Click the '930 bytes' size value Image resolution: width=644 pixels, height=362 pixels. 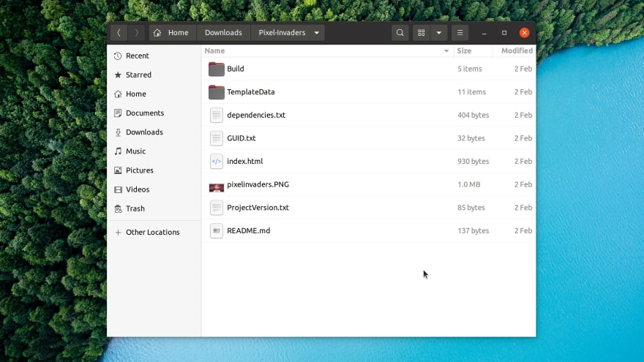click(473, 162)
